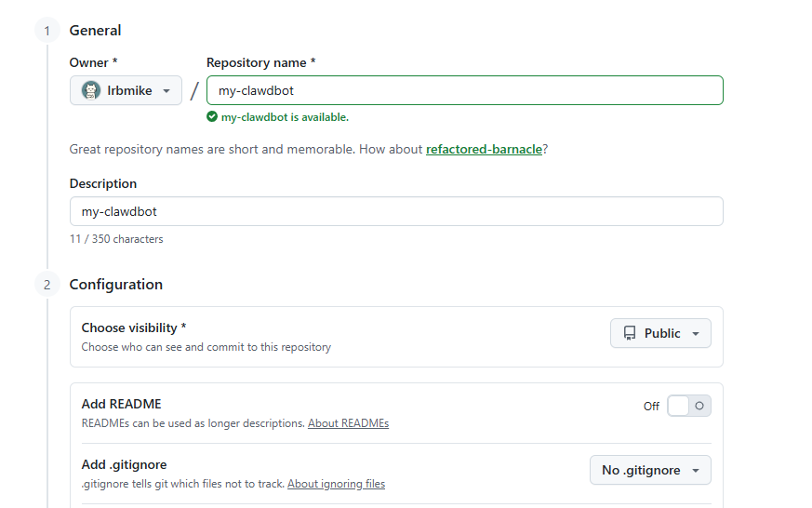Toggle the Add README switch on
The height and width of the screenshot is (508, 812).
[x=689, y=406]
